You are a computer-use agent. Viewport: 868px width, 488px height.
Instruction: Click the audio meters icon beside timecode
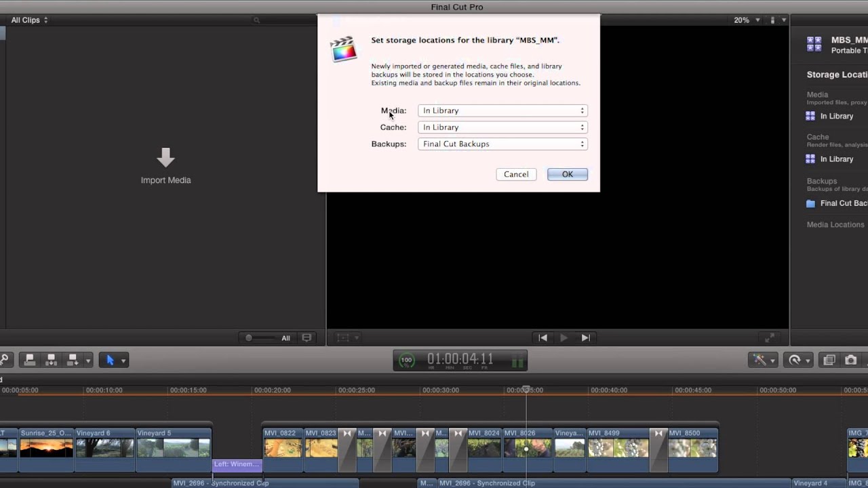tap(517, 361)
